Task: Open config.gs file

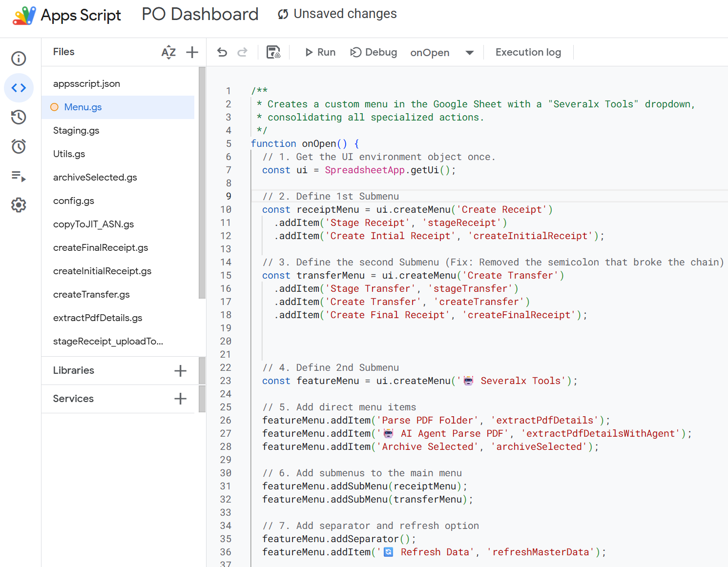Action: tap(74, 201)
